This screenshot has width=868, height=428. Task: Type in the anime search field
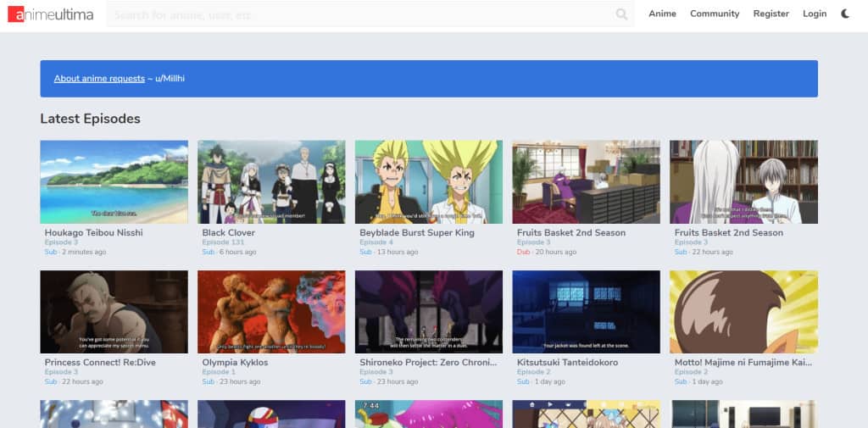point(356,14)
